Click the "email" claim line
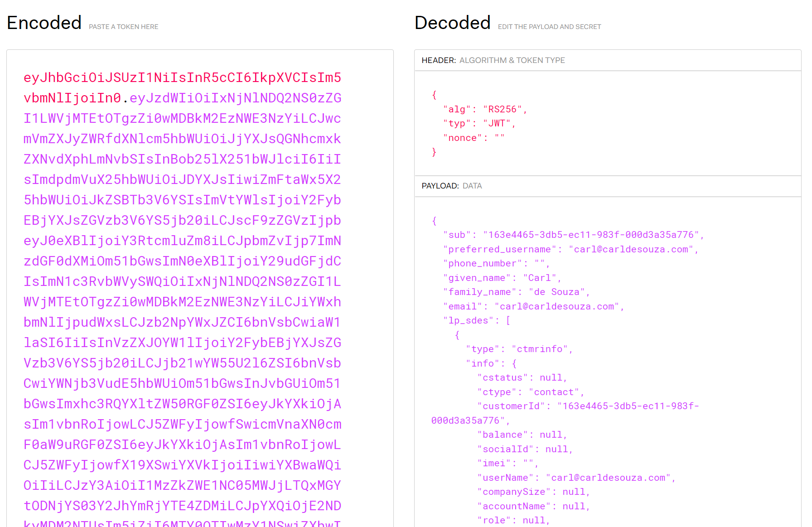Screen dimensions: 812x527 click(x=533, y=306)
